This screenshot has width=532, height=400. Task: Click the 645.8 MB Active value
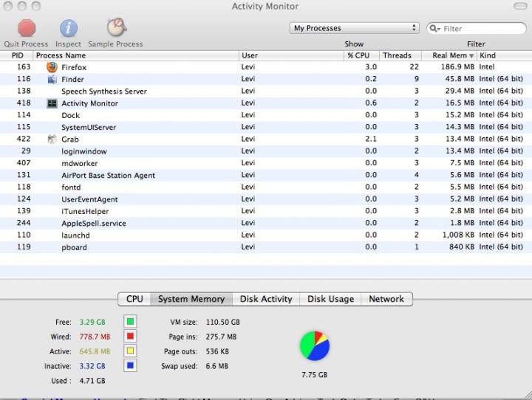95,351
